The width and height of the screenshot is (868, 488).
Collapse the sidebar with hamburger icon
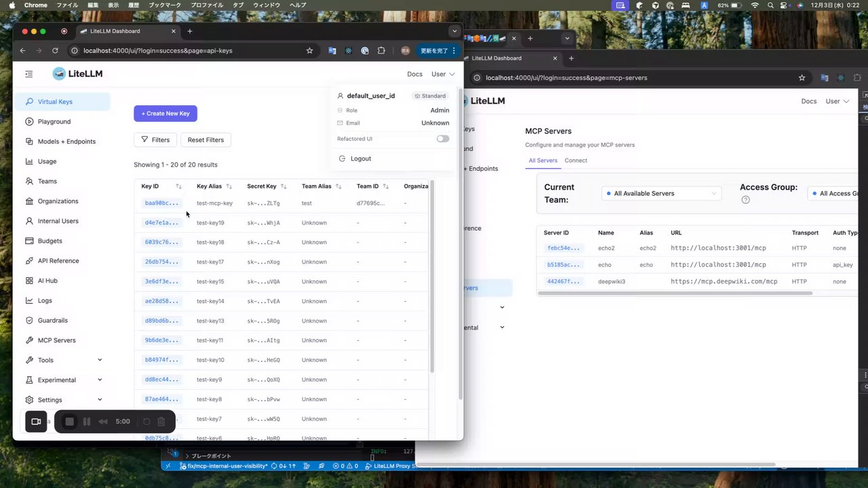[29, 74]
